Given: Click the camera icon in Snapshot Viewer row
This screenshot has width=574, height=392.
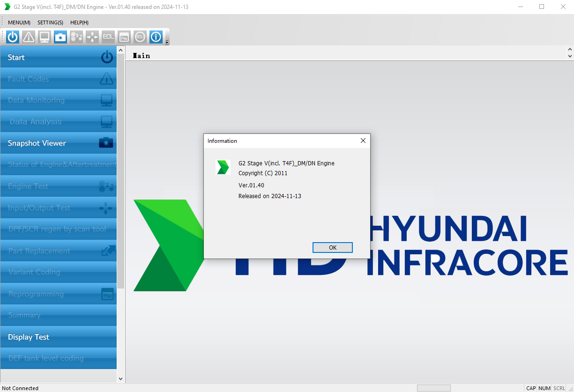Looking at the screenshot, I should (x=106, y=143).
